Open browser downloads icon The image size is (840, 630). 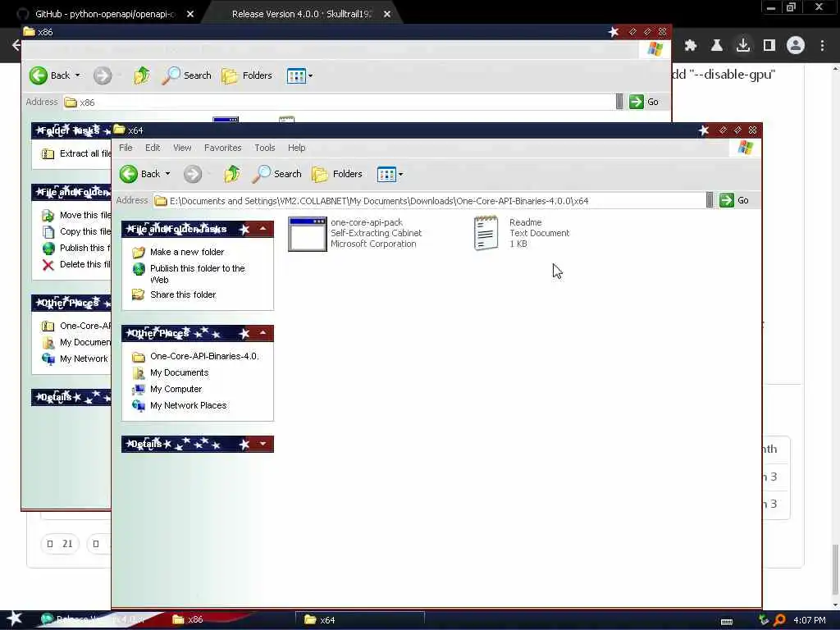(743, 46)
